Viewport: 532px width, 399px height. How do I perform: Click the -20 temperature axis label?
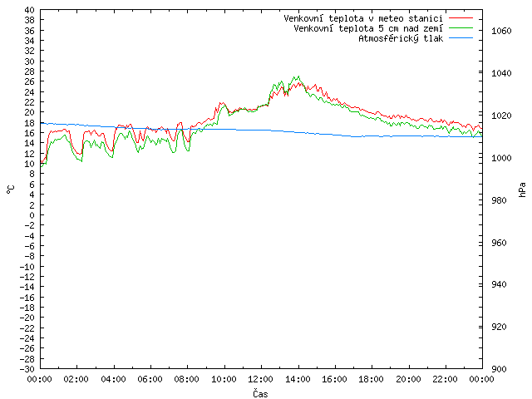point(27,318)
